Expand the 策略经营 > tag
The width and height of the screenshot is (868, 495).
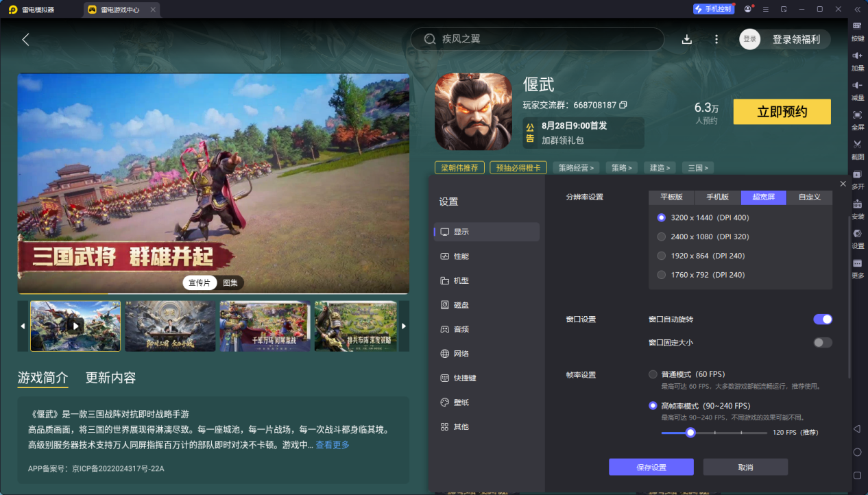[576, 167]
